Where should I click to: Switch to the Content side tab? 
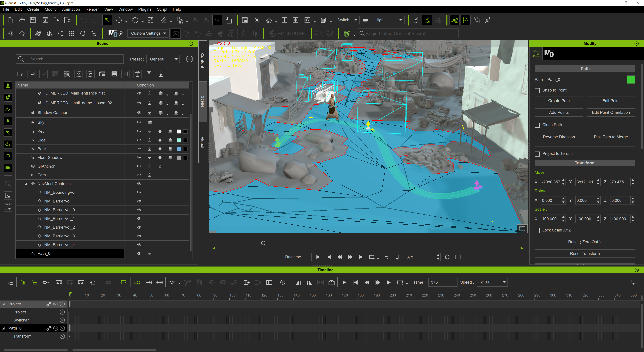[x=202, y=61]
